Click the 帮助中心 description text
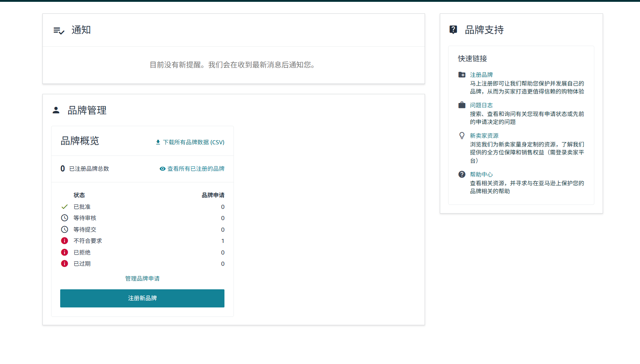This screenshot has height=364, width=640. [527, 187]
